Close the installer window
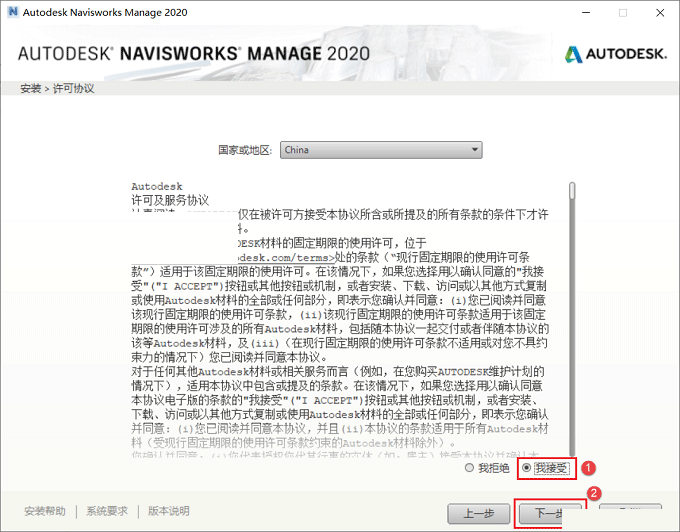 coord(660,13)
